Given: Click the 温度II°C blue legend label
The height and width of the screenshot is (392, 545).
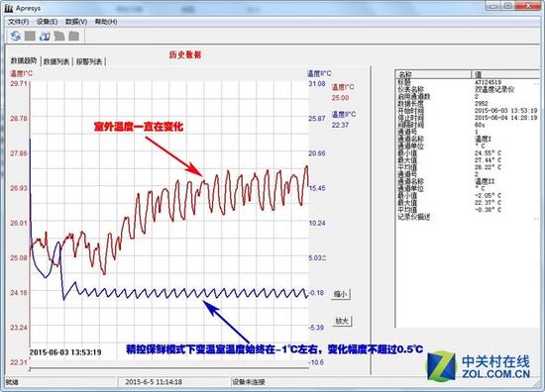Looking at the screenshot, I should [344, 115].
